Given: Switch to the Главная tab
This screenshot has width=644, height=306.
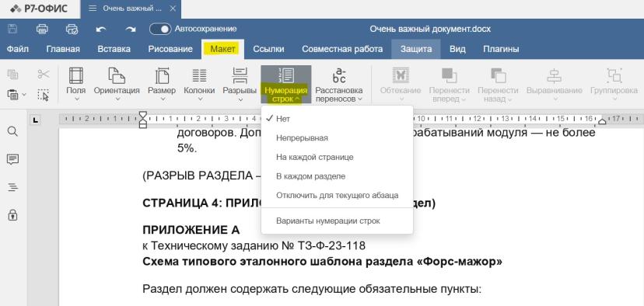Looking at the screenshot, I should click(63, 49).
